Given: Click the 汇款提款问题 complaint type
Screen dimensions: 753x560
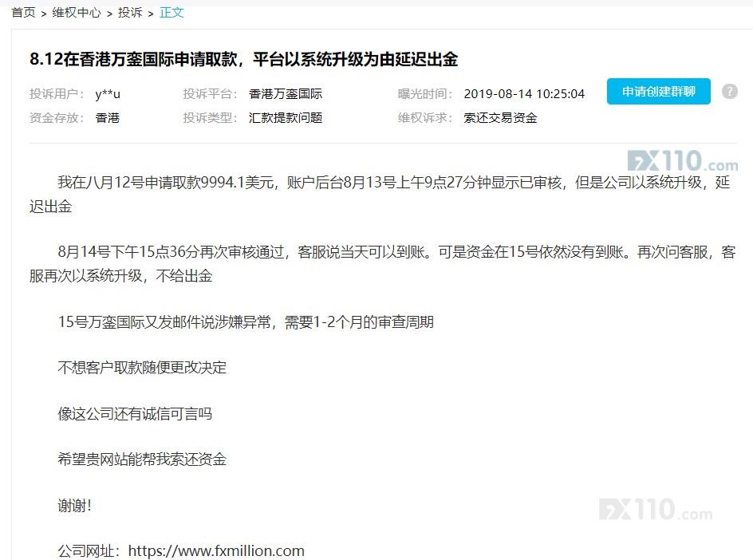Looking at the screenshot, I should (x=286, y=118).
